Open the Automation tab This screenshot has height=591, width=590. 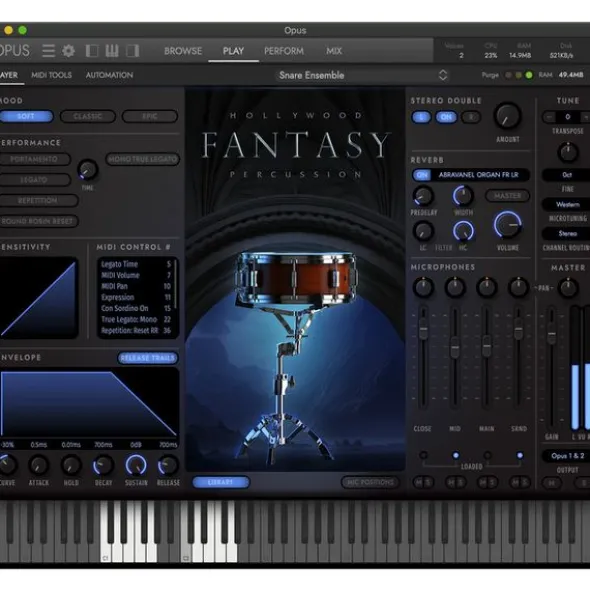point(109,75)
